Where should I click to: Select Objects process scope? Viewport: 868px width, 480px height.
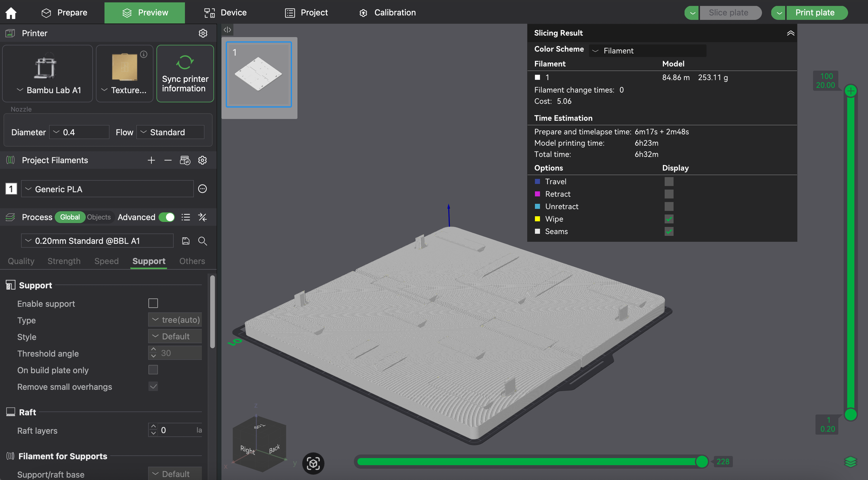click(99, 217)
